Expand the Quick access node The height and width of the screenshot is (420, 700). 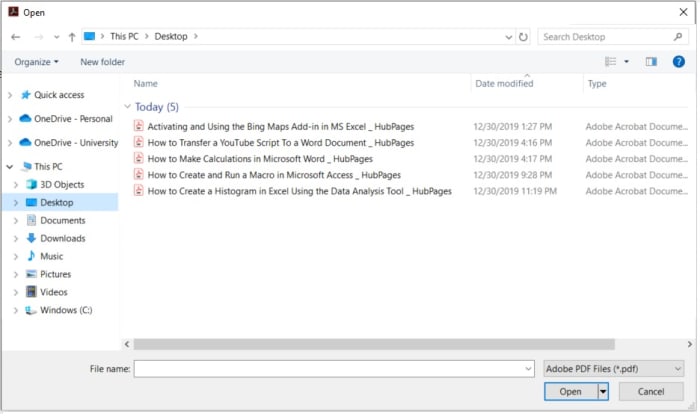(10, 95)
